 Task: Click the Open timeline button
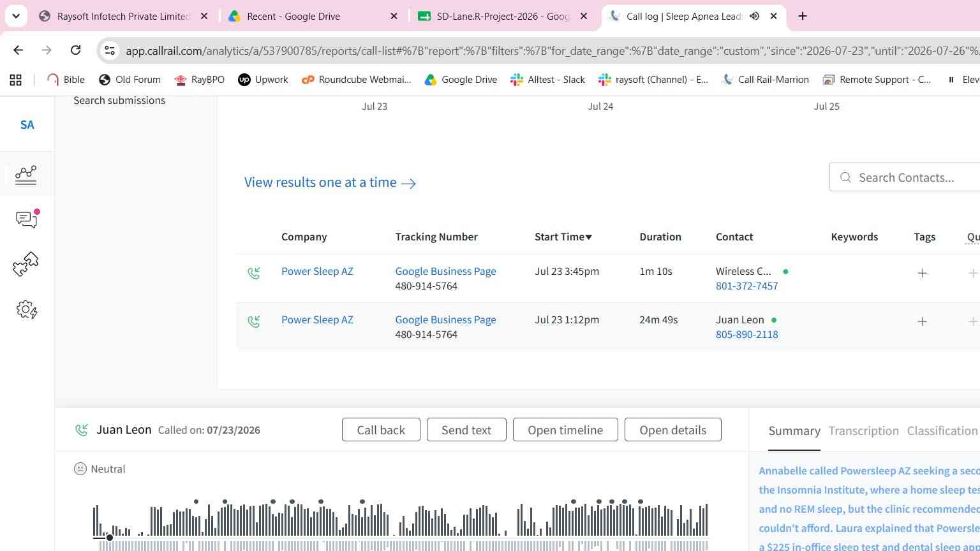coord(565,430)
